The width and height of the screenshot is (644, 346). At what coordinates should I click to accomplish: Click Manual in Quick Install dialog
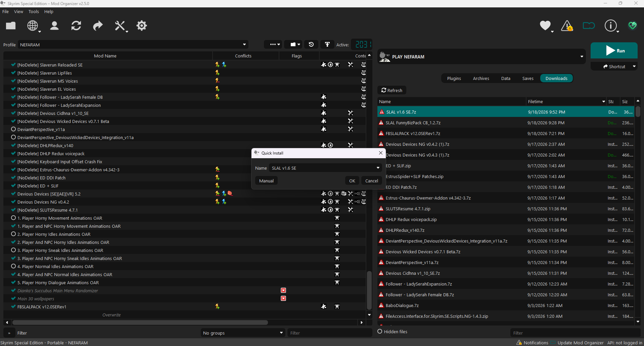pyautogui.click(x=266, y=181)
